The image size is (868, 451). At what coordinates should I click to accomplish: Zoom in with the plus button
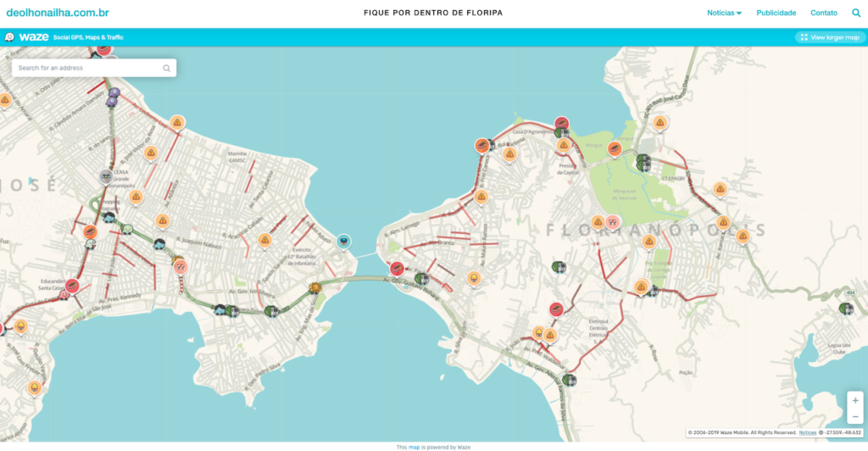tap(855, 399)
